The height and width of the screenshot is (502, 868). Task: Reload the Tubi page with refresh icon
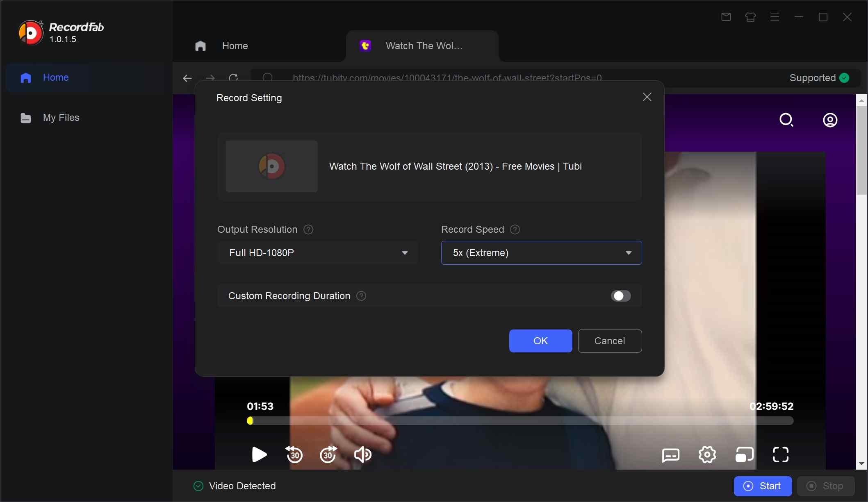click(233, 78)
